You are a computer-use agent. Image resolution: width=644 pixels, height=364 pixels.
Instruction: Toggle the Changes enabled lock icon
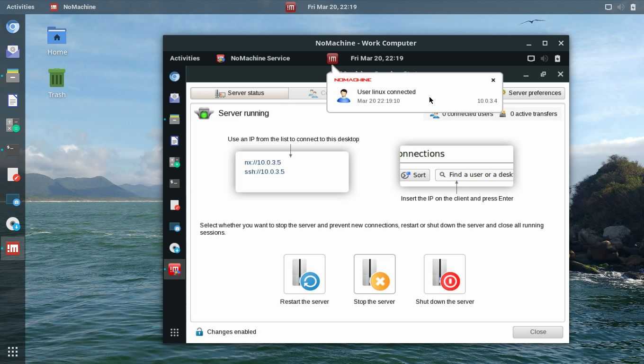coord(199,332)
